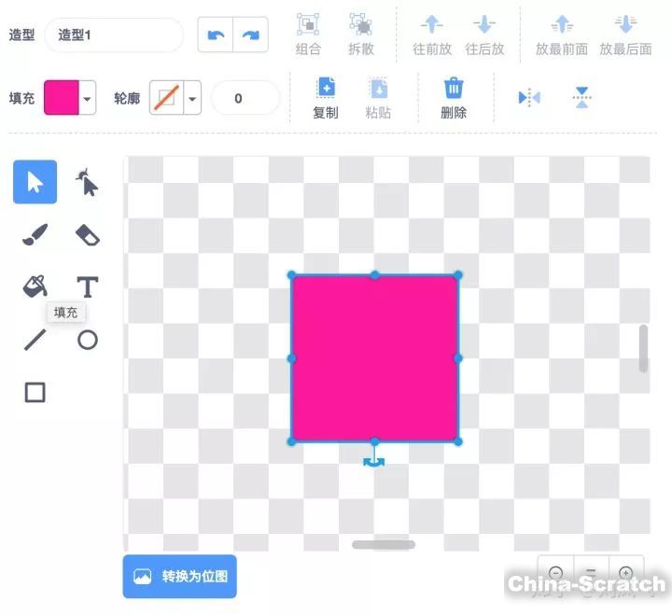Pick the Eraser tool
This screenshot has height=616, width=672.
click(x=87, y=234)
